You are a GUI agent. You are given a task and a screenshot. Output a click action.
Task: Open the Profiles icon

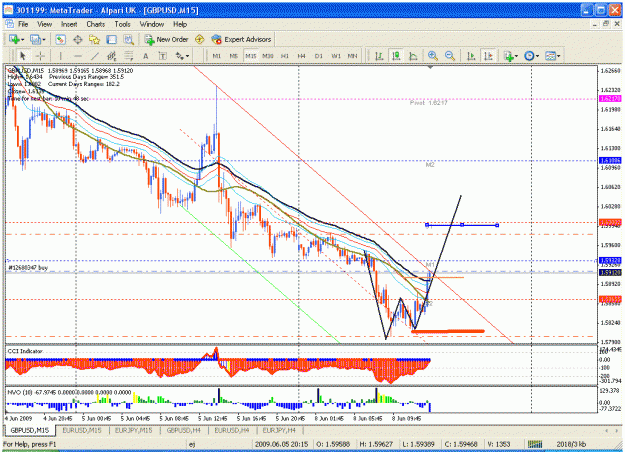tap(36, 39)
